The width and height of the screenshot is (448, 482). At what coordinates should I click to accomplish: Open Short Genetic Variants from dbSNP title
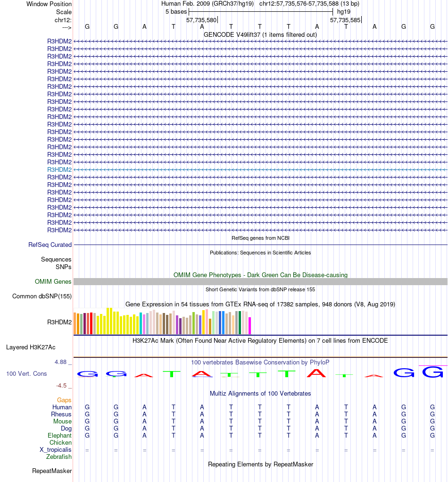click(x=260, y=289)
